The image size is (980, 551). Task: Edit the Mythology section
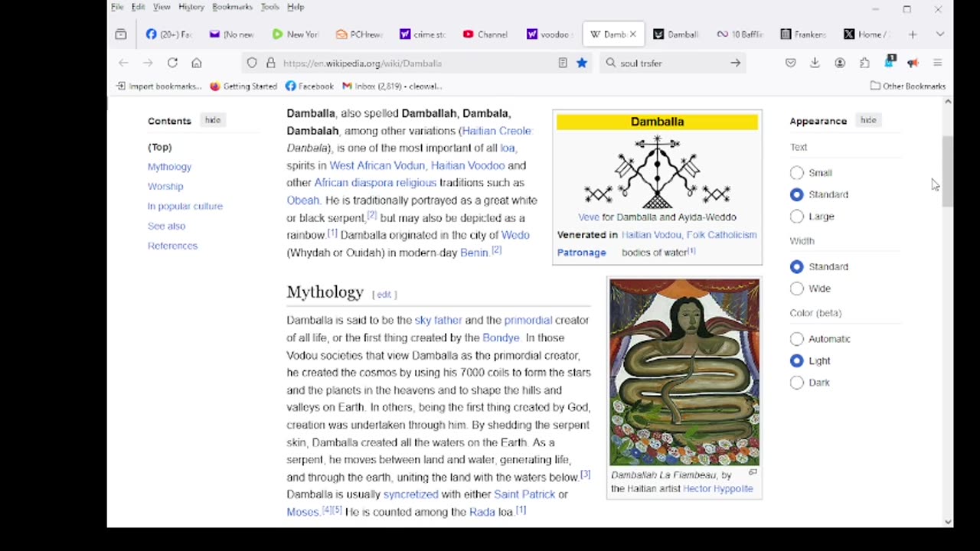384,294
